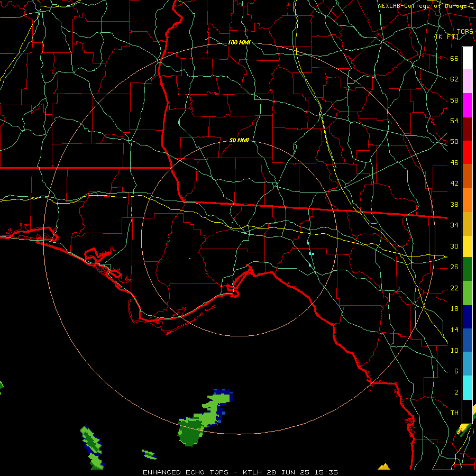This screenshot has height=476, width=476.
Task: Select the magenta swatch on the color bar
Action: tap(467, 105)
